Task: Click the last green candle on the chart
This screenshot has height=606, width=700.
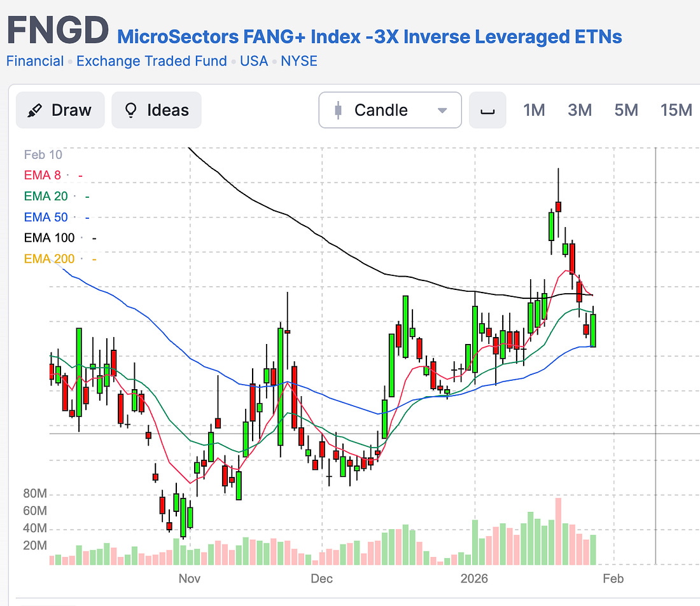Action: [x=593, y=330]
